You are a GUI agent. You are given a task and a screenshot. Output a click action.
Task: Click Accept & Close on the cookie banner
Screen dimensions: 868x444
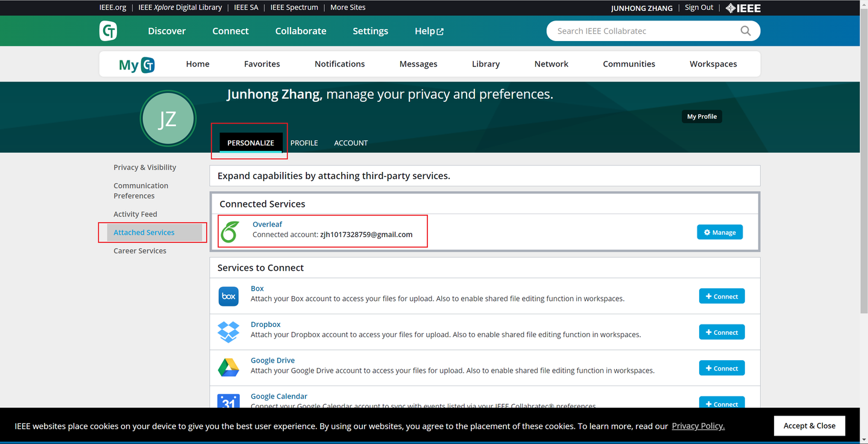(810, 425)
